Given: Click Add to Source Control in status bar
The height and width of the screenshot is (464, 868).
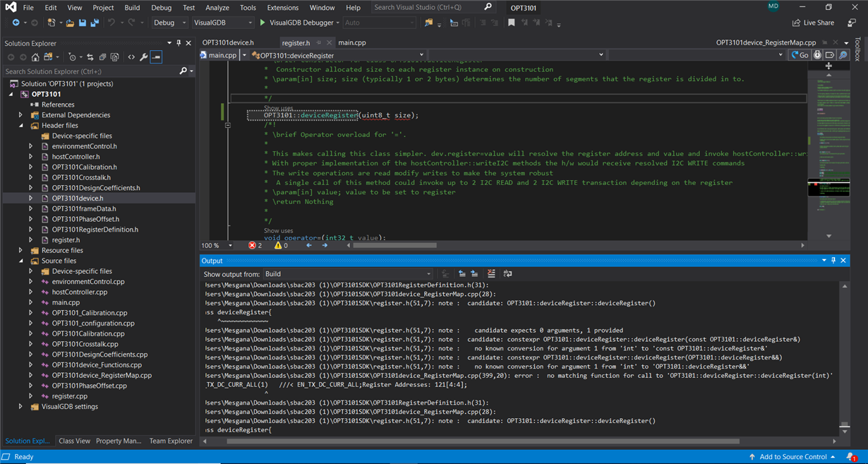Looking at the screenshot, I should tap(791, 457).
